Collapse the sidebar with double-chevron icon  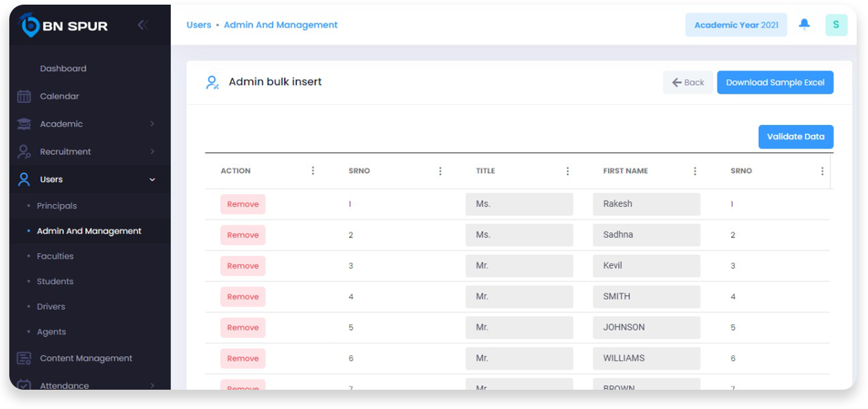pos(142,25)
